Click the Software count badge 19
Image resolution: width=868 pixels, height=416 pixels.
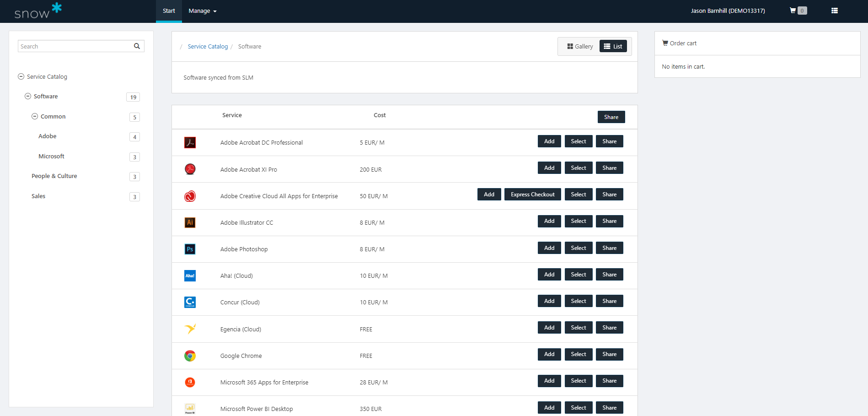click(133, 97)
